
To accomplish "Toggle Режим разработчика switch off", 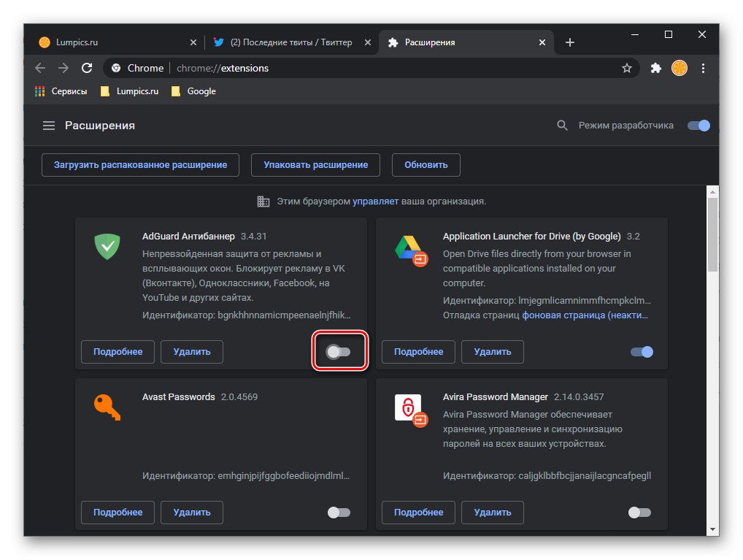I will (x=699, y=125).
